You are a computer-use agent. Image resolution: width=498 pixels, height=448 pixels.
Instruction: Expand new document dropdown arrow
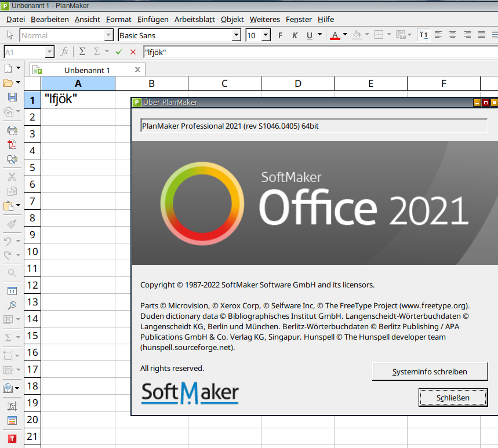(x=18, y=68)
